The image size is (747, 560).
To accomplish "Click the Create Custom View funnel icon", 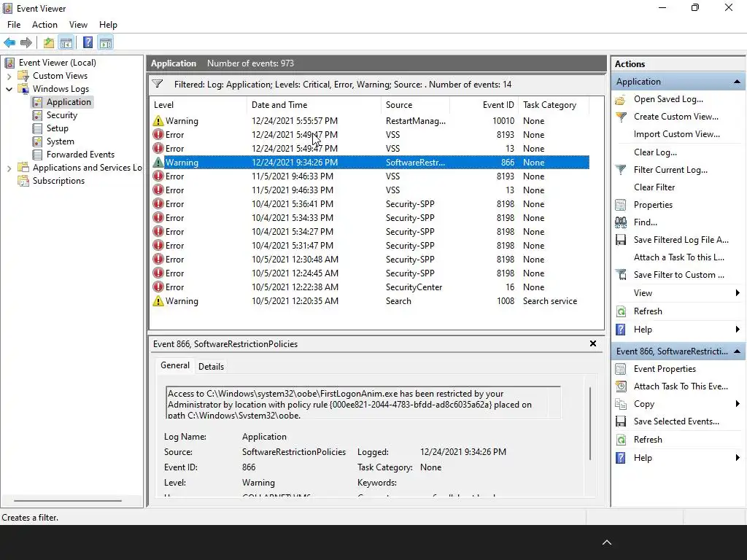I will pyautogui.click(x=620, y=117).
